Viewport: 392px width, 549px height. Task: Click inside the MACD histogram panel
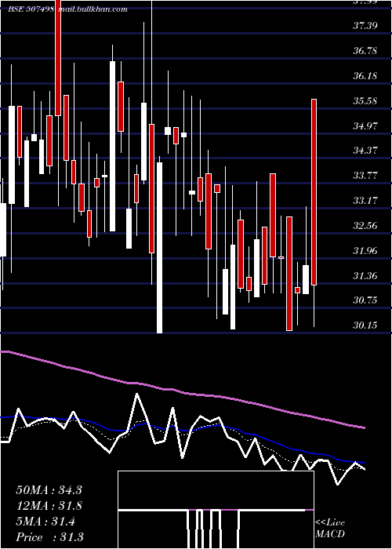pyautogui.click(x=216, y=510)
